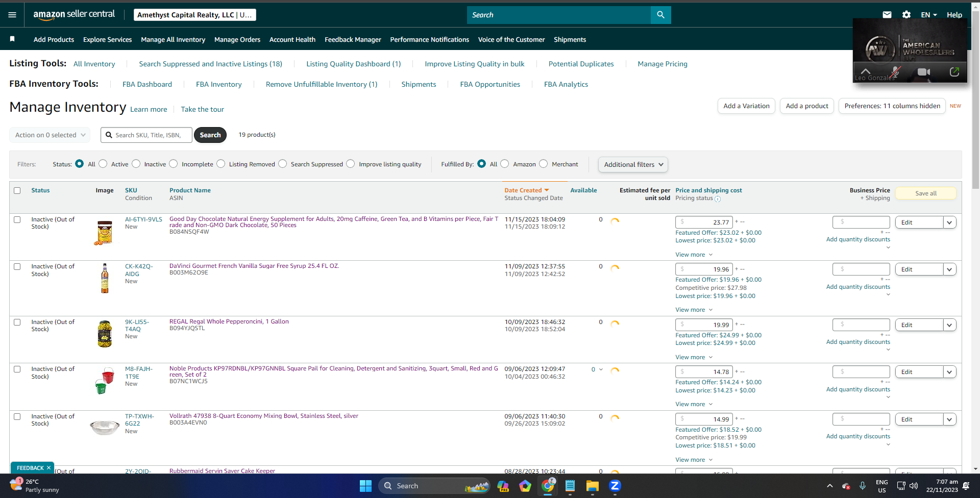Open Manage All Inventory menu
Image resolution: width=980 pixels, height=498 pixels.
point(173,39)
